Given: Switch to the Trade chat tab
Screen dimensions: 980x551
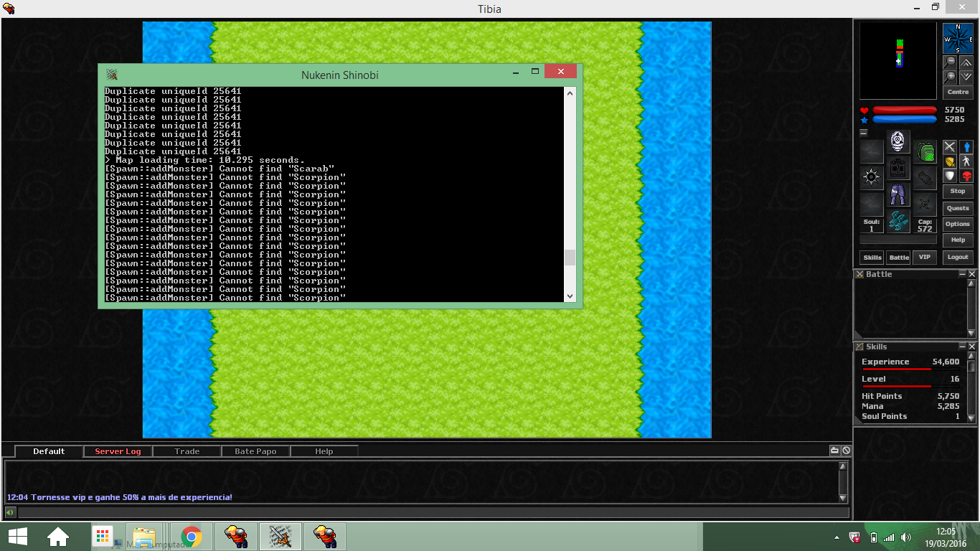Looking at the screenshot, I should [187, 451].
